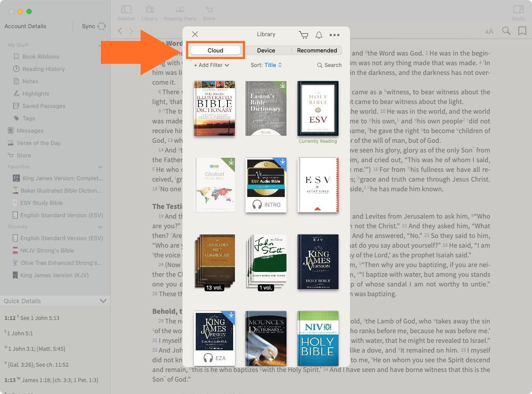Open the Baker Illustrated Bible Dictionary cover
The width and height of the screenshot is (532, 394).
214,108
